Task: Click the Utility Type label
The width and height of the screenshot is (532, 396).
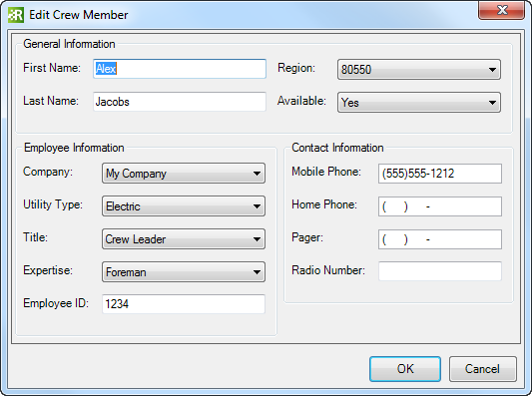Action: (53, 204)
